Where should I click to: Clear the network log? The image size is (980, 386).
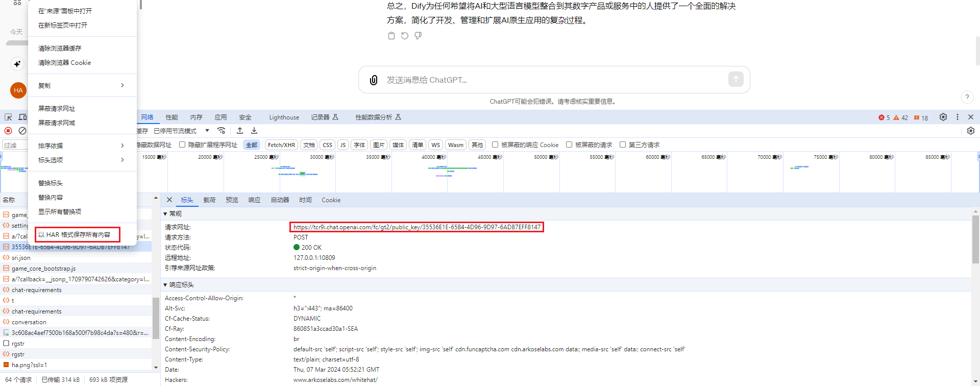[x=22, y=131]
